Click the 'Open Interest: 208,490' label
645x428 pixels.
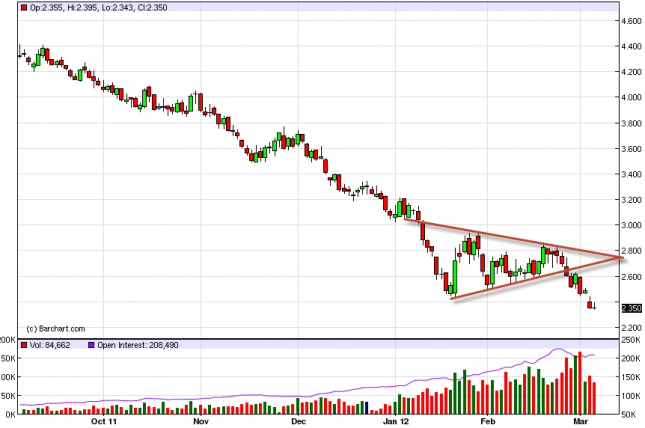coord(138,345)
